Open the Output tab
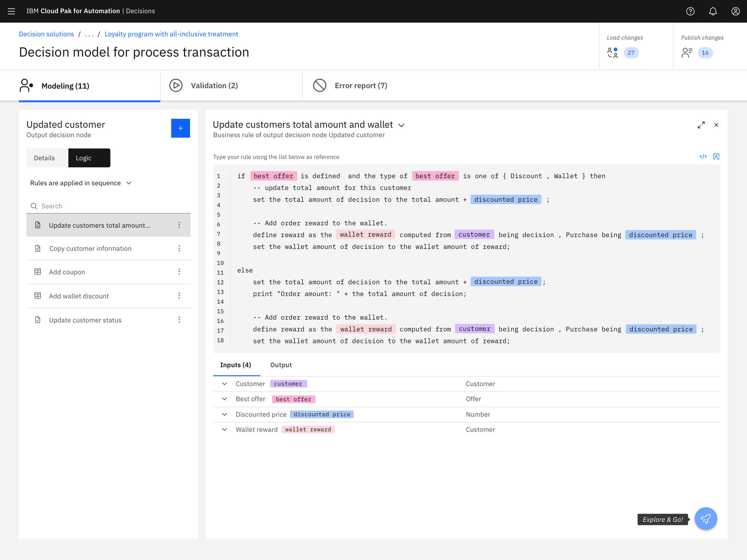This screenshot has width=747, height=560. pos(281,365)
